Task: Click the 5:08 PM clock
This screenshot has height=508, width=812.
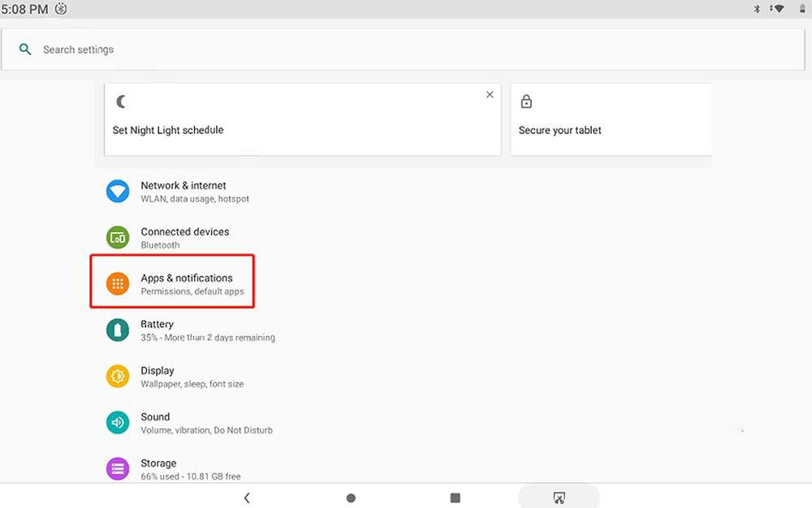Action: (24, 9)
